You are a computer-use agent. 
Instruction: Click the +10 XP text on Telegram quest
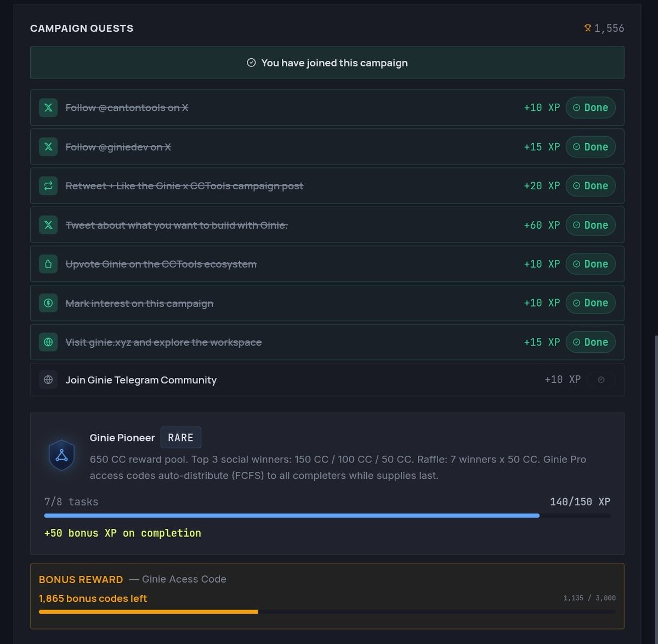click(563, 380)
